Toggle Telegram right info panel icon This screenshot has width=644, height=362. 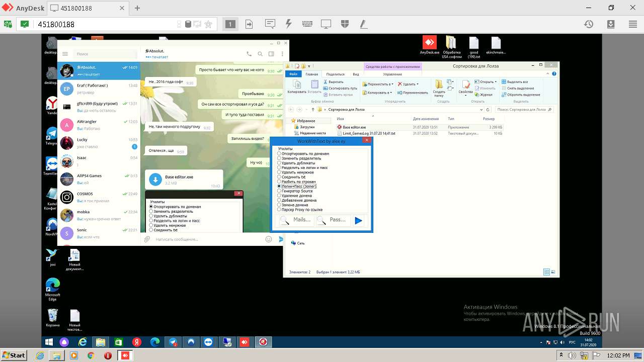[271, 54]
